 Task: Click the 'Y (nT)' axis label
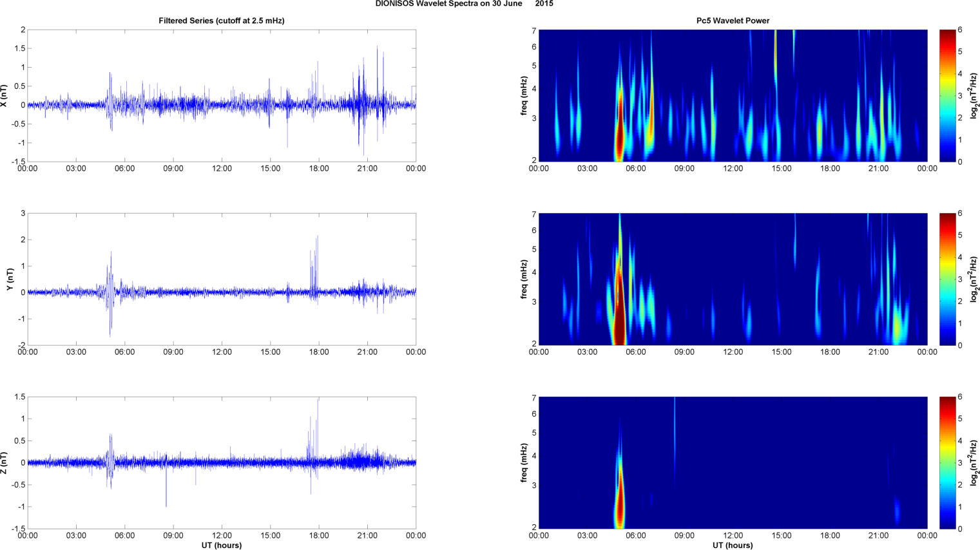click(x=10, y=280)
